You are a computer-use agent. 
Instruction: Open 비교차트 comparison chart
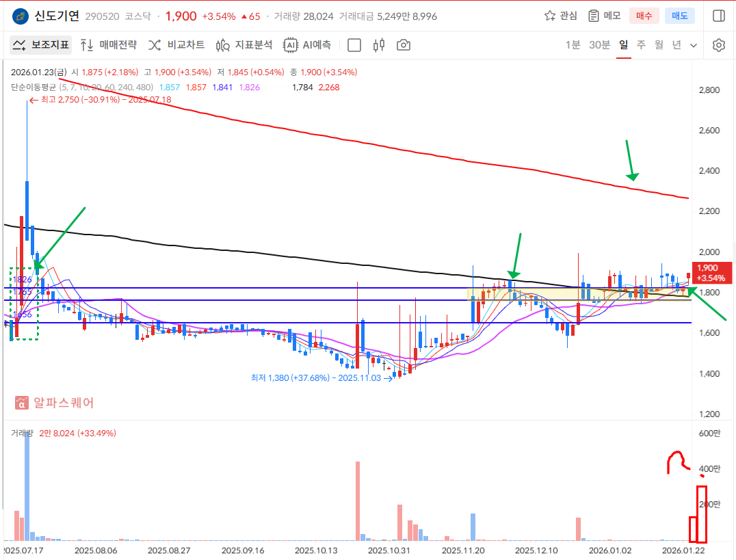[x=176, y=45]
